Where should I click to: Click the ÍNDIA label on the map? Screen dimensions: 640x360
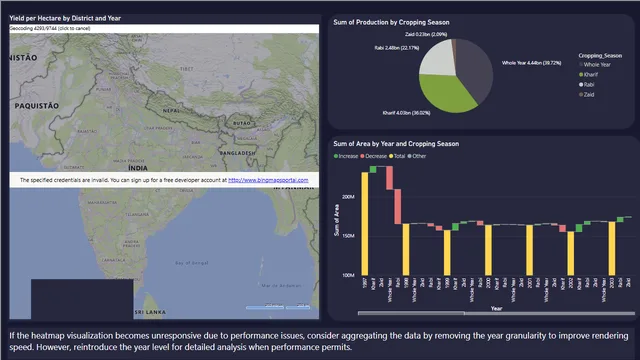(138, 168)
